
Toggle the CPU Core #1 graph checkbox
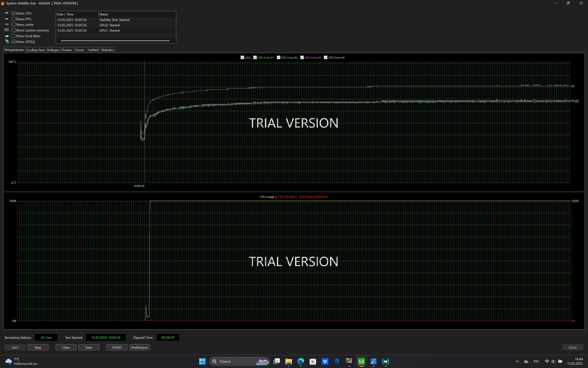click(x=255, y=57)
